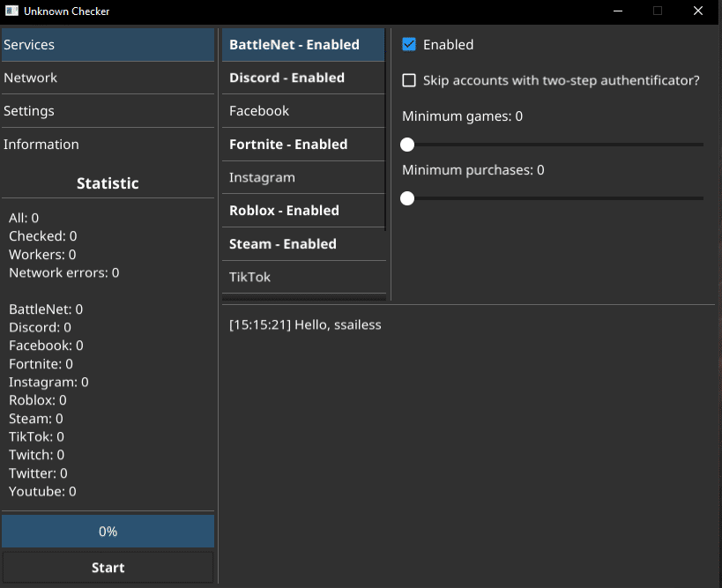722x588 pixels.
Task: Click the 0% progress bar
Action: (x=108, y=532)
